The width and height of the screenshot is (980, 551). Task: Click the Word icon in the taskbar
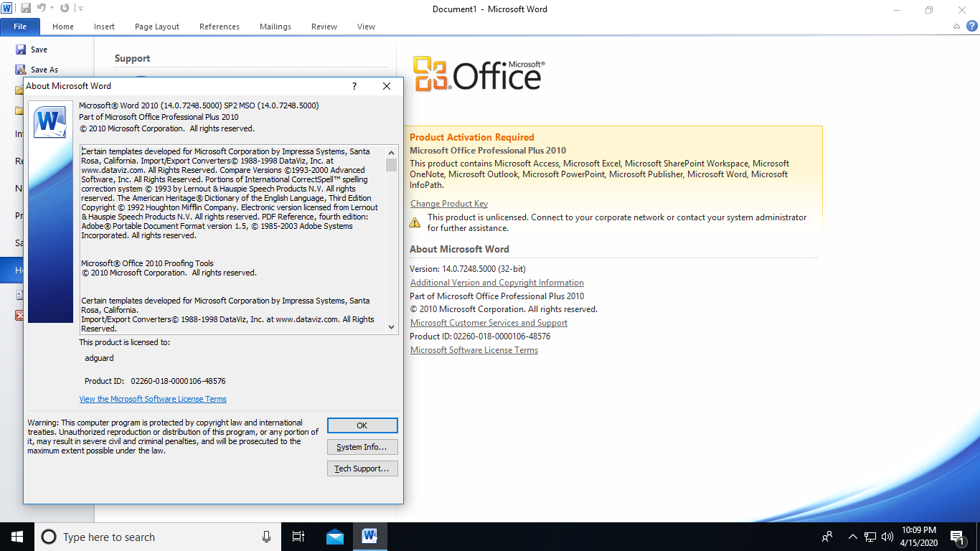(369, 536)
